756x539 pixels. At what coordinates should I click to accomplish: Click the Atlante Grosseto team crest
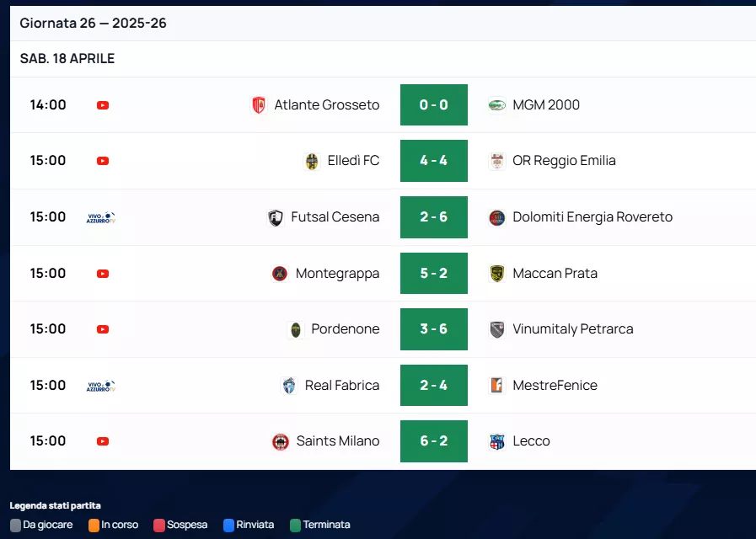click(x=259, y=105)
